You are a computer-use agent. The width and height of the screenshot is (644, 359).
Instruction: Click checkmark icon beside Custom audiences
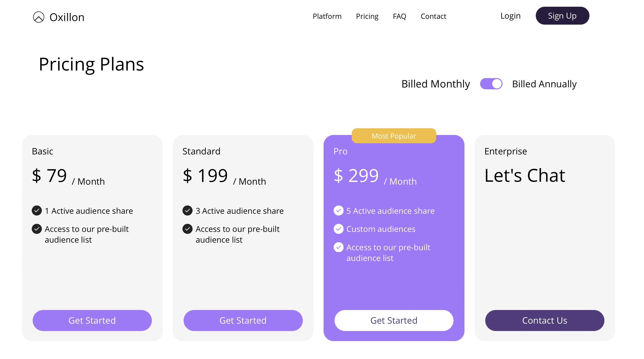pos(339,229)
